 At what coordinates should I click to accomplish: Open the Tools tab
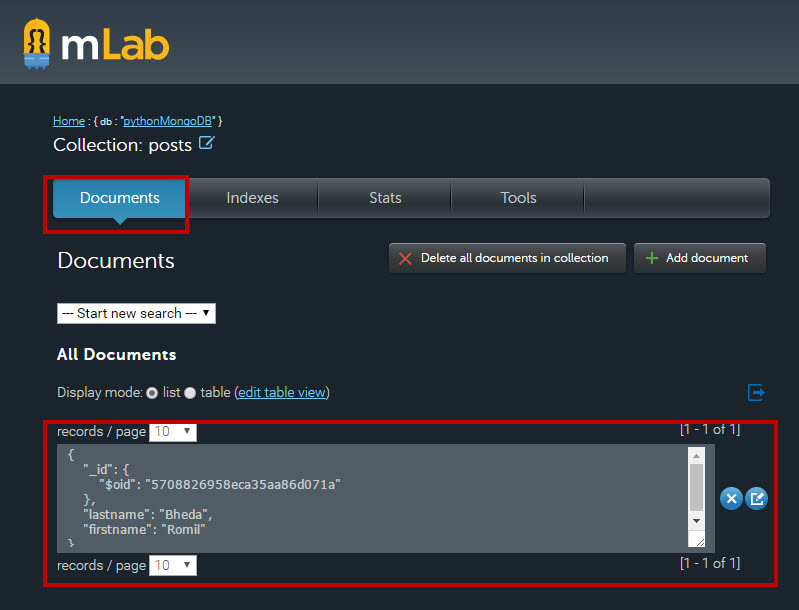(518, 198)
